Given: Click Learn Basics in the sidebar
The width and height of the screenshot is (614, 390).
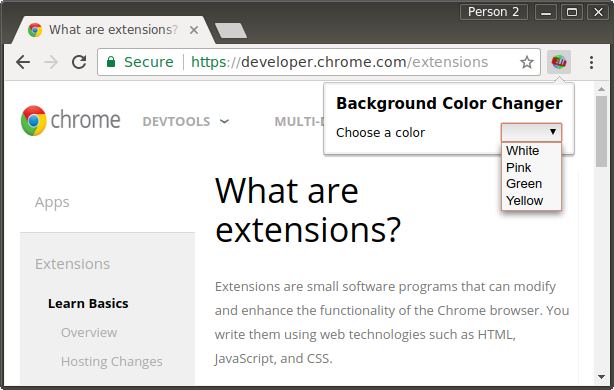Looking at the screenshot, I should pos(88,303).
